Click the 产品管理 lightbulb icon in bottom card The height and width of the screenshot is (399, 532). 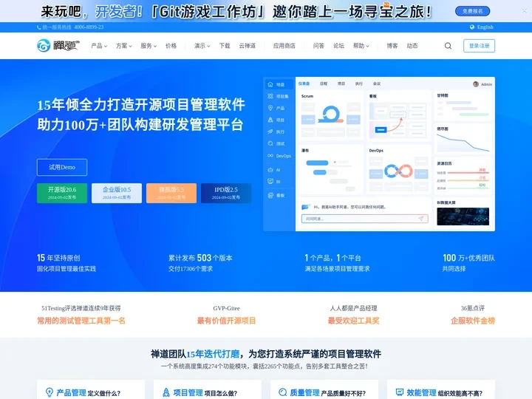[50, 392]
